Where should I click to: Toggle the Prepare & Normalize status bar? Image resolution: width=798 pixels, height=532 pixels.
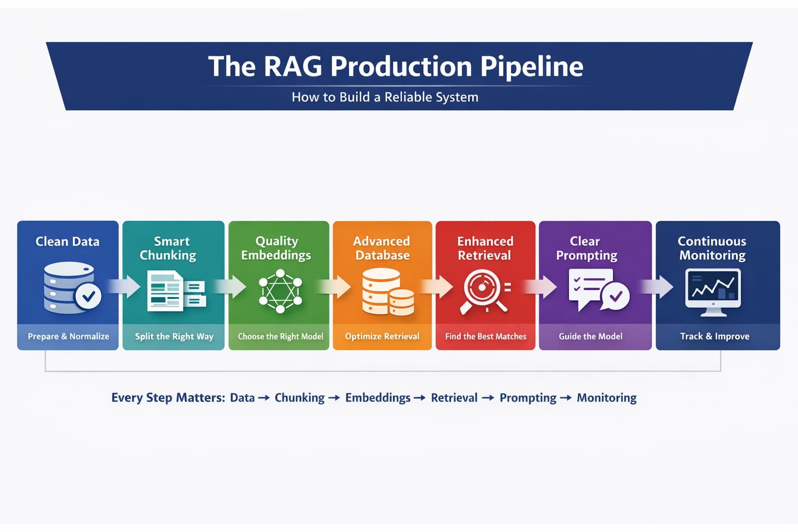coord(67,336)
